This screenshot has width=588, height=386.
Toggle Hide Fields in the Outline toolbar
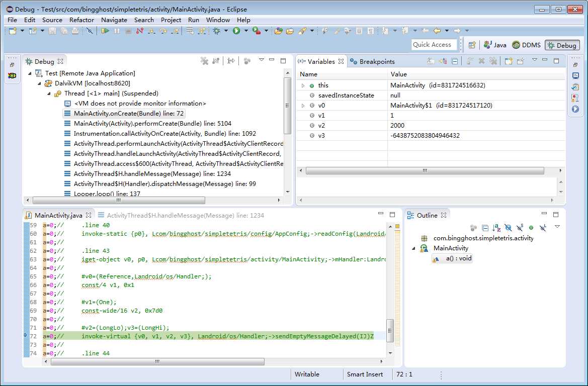tap(508, 228)
